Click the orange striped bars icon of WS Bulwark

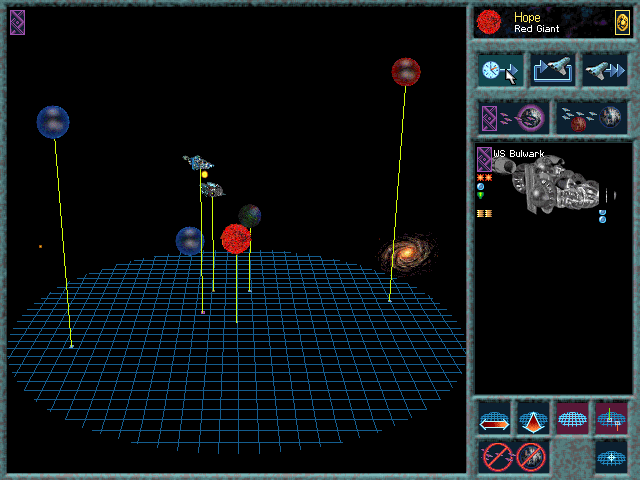[484, 213]
